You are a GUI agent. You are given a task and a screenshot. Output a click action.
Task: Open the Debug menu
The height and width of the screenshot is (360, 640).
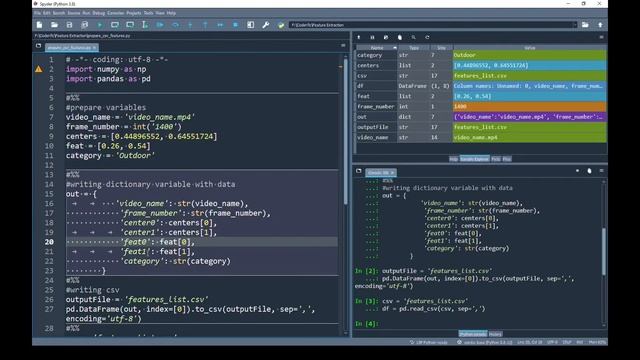point(98,13)
